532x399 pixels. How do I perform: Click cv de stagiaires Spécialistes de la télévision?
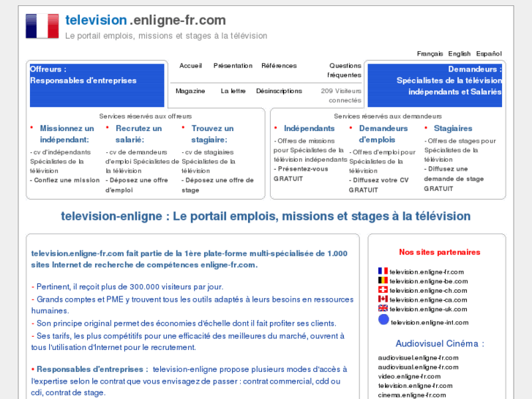tap(209, 162)
